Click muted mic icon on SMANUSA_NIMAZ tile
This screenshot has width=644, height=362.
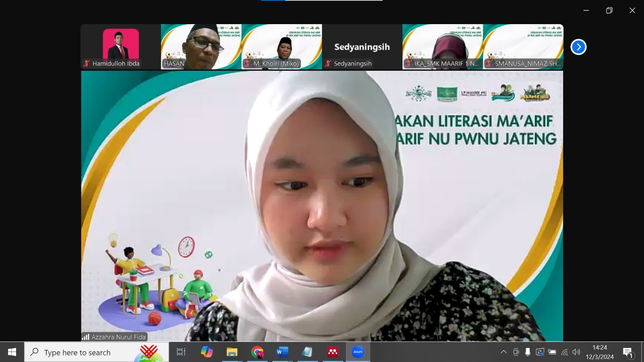pyautogui.click(x=489, y=64)
